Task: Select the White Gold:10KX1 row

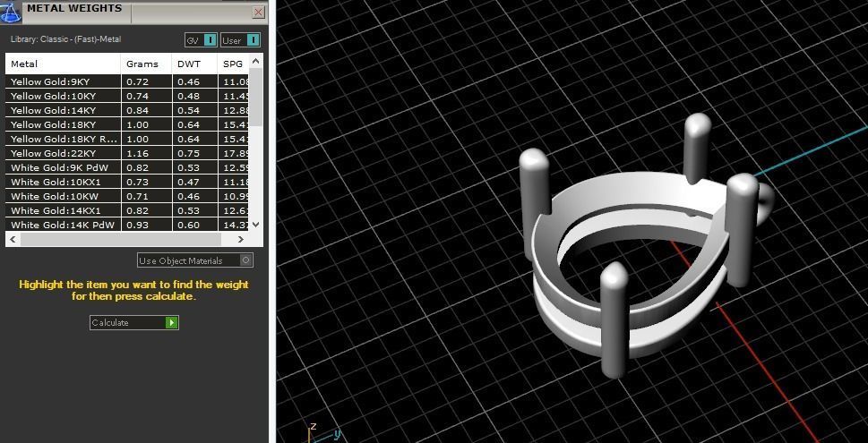Action: (127, 182)
